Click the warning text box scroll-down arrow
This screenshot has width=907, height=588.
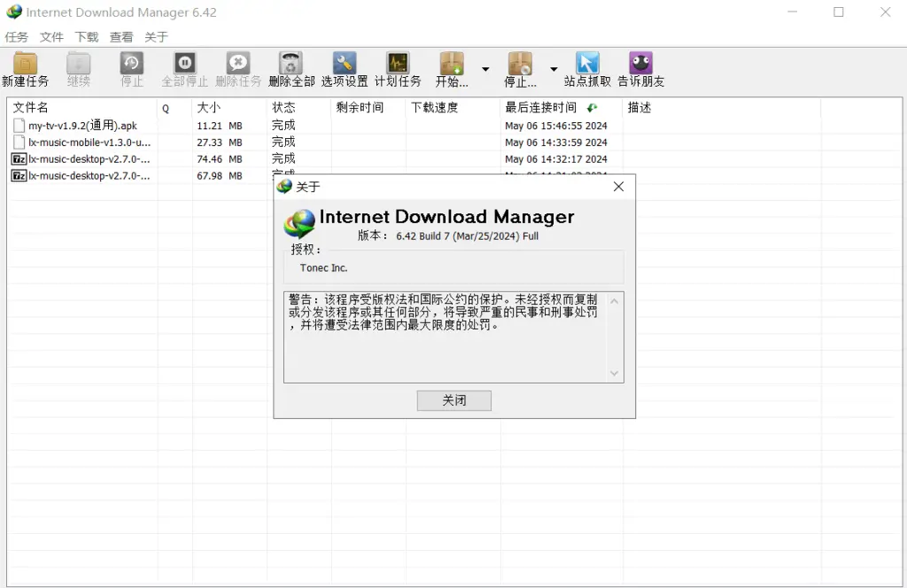pos(615,374)
